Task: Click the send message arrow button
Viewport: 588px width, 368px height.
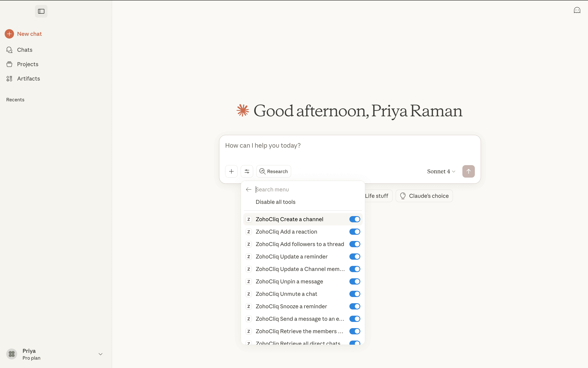Action: [x=468, y=171]
